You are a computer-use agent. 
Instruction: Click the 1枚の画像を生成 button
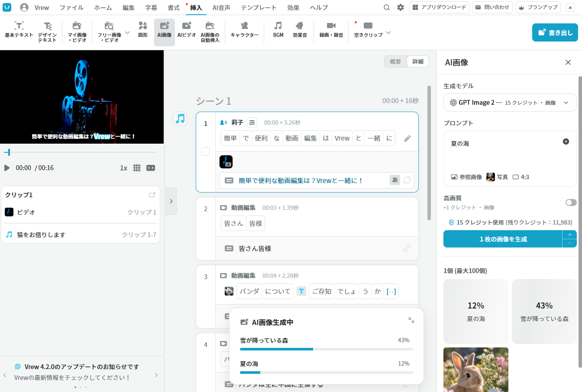coord(503,239)
